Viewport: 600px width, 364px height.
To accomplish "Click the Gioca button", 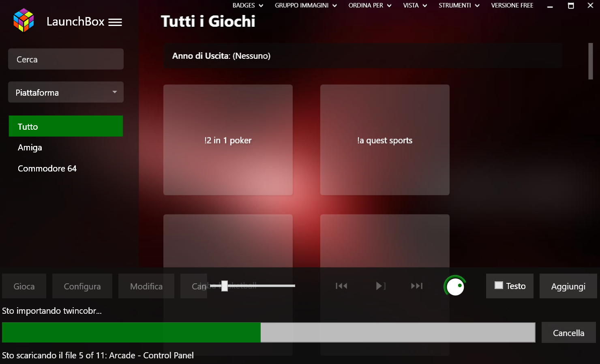I will tap(24, 286).
